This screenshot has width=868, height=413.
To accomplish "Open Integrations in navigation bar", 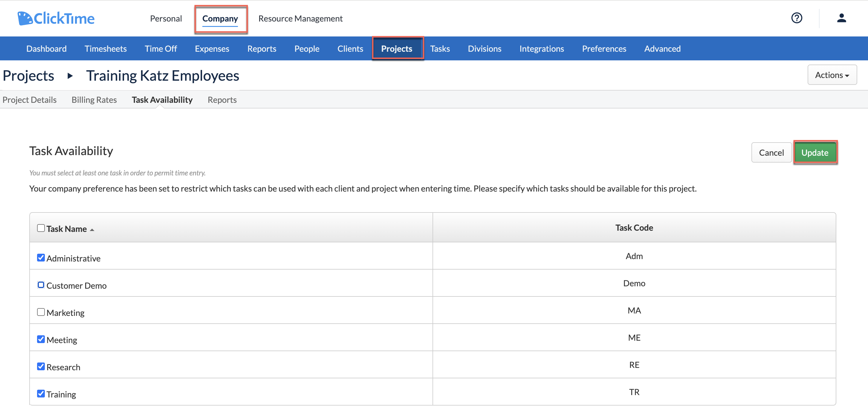I will click(542, 48).
